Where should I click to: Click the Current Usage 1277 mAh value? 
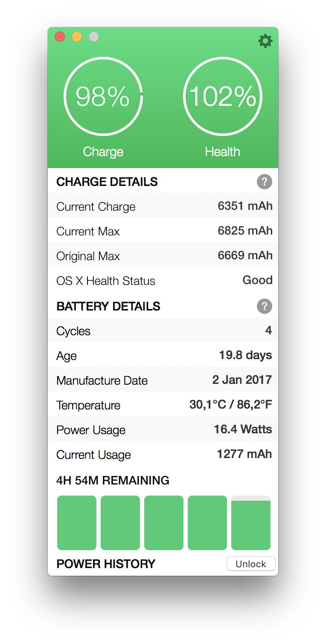(244, 454)
